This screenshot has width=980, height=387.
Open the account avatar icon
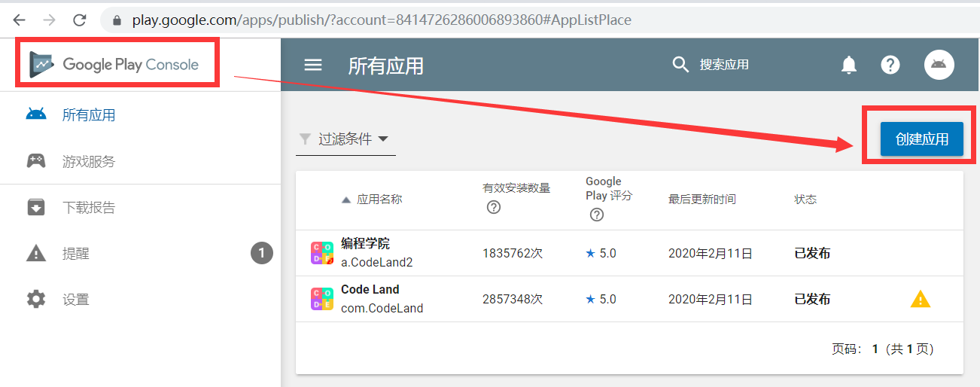click(x=939, y=65)
